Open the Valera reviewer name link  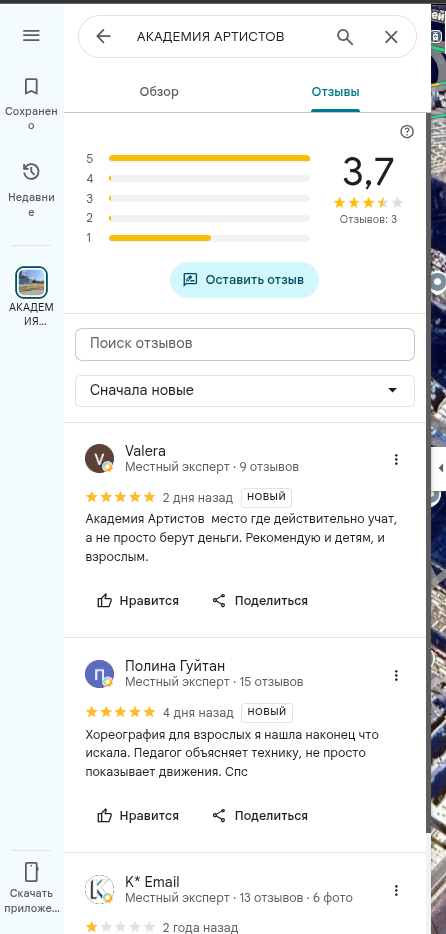coord(145,451)
